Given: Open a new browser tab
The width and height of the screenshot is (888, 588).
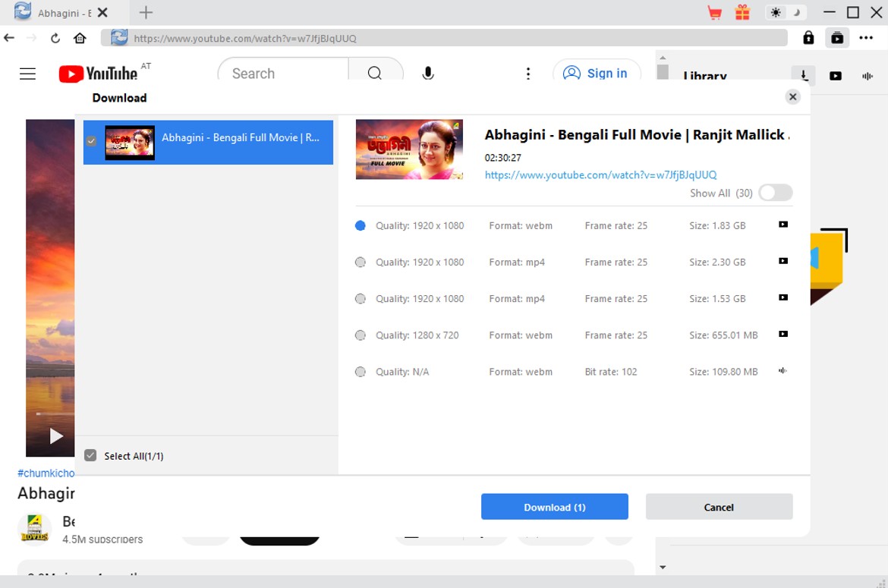Looking at the screenshot, I should (145, 12).
